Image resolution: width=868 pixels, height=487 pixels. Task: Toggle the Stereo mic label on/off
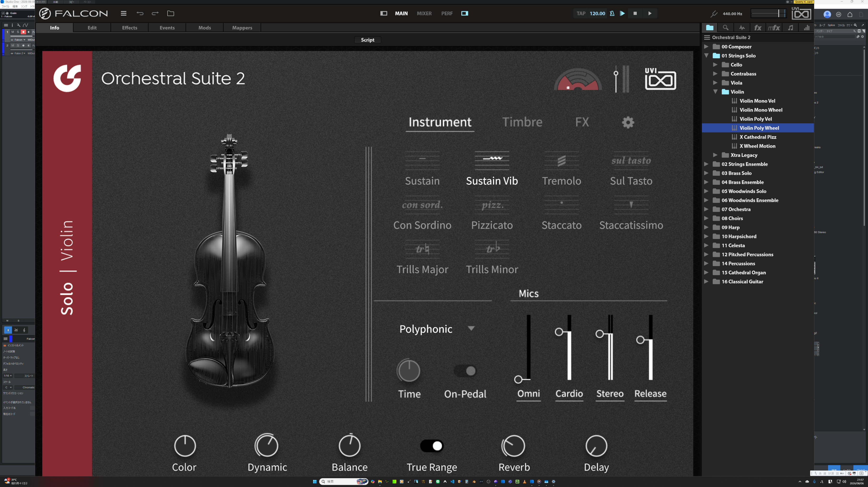610,394
